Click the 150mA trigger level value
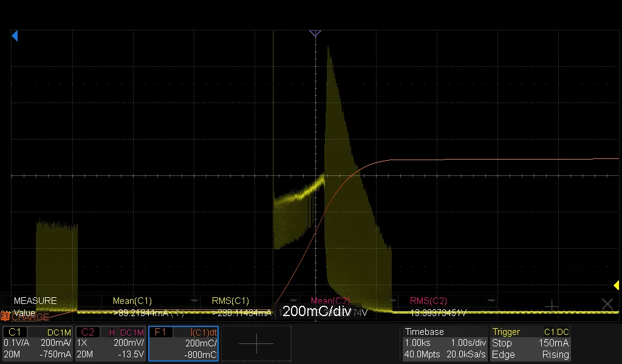Screen dimensions: 622x364 [x=553, y=343]
